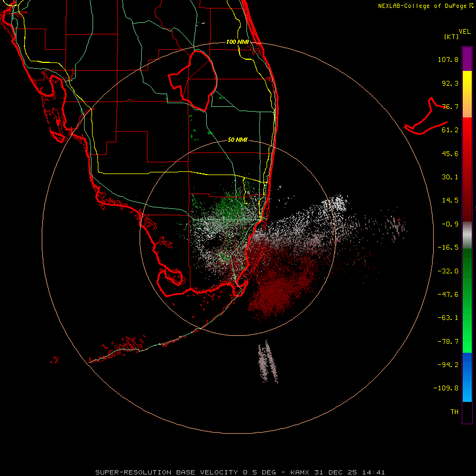The width and height of the screenshot is (476, 476).
Task: Click the 50 NMI range ring label
Action: 237,140
